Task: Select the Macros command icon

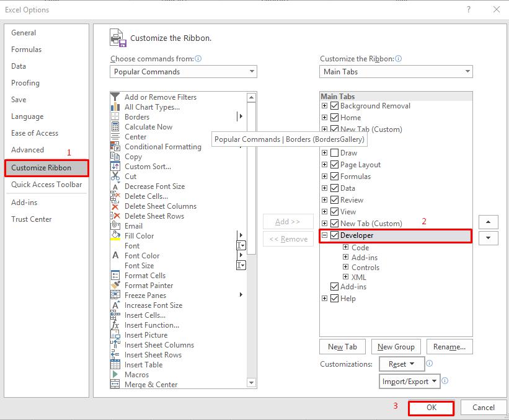Action: [x=116, y=375]
